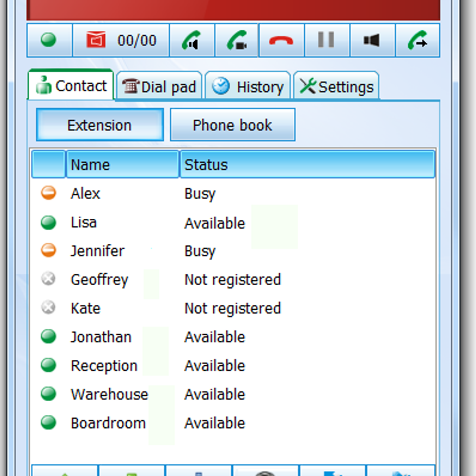Open voicemail messages showing 00/00
This screenshot has height=476, width=476.
[121, 40]
